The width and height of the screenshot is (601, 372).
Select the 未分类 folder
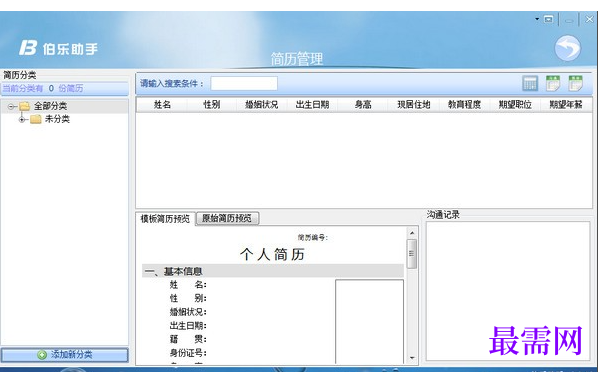(x=50, y=119)
